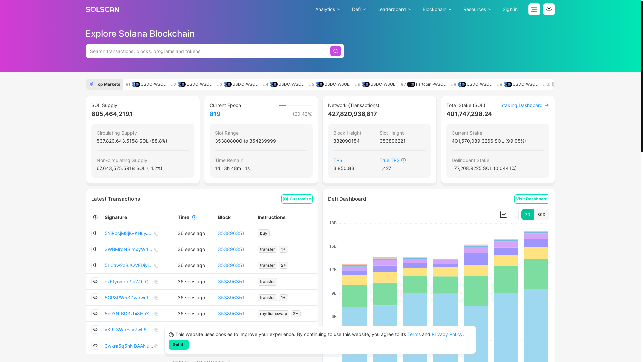Open current epoch 819 link
This screenshot has width=644, height=362.
coord(215,114)
